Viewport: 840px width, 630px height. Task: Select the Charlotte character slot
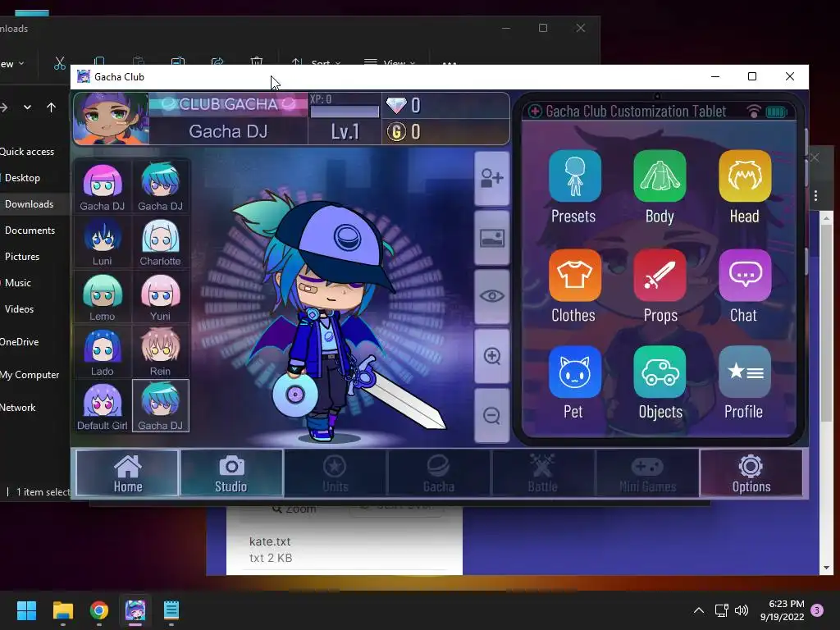(x=160, y=242)
